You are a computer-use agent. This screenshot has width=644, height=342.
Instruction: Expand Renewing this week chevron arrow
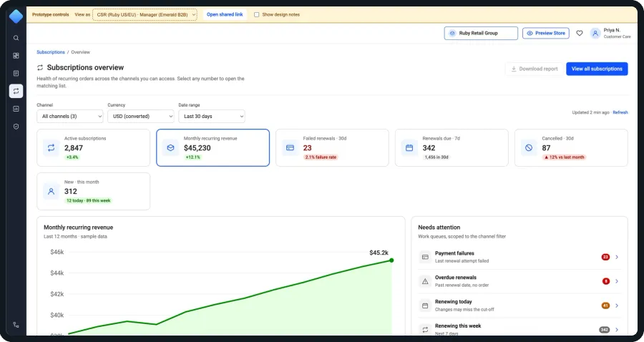617,330
